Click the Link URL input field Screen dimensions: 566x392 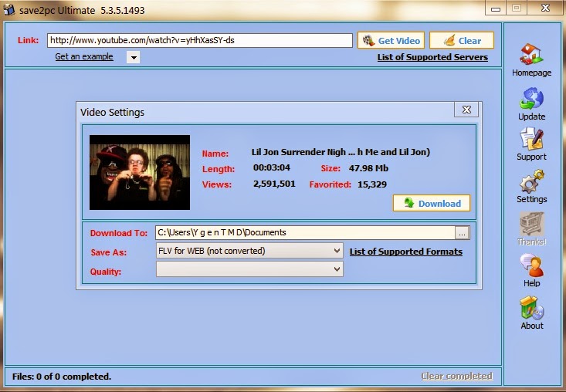point(200,40)
